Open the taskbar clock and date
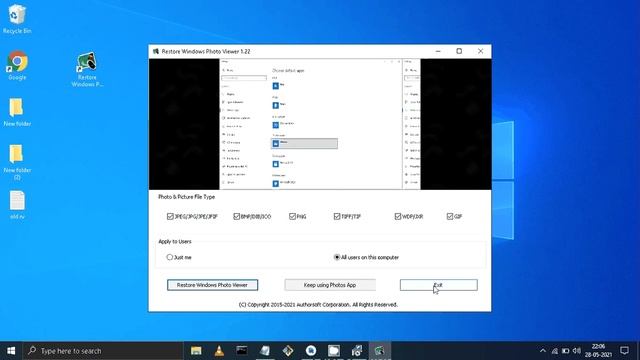This screenshot has width=640, height=360. tap(598, 351)
